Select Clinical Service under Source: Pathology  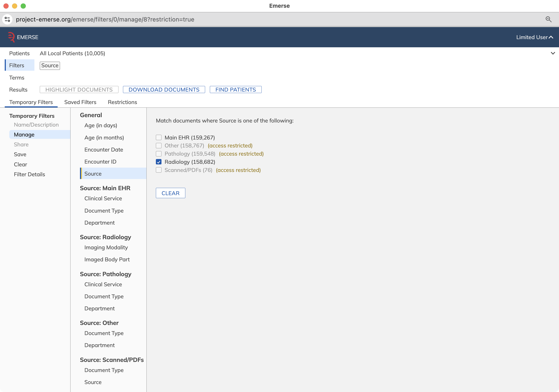(103, 285)
